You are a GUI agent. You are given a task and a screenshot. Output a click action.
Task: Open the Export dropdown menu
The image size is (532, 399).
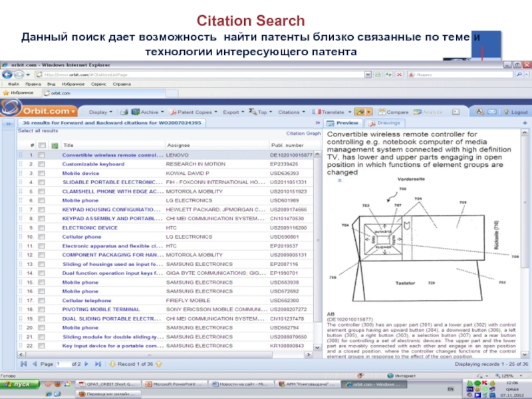pyautogui.click(x=233, y=112)
